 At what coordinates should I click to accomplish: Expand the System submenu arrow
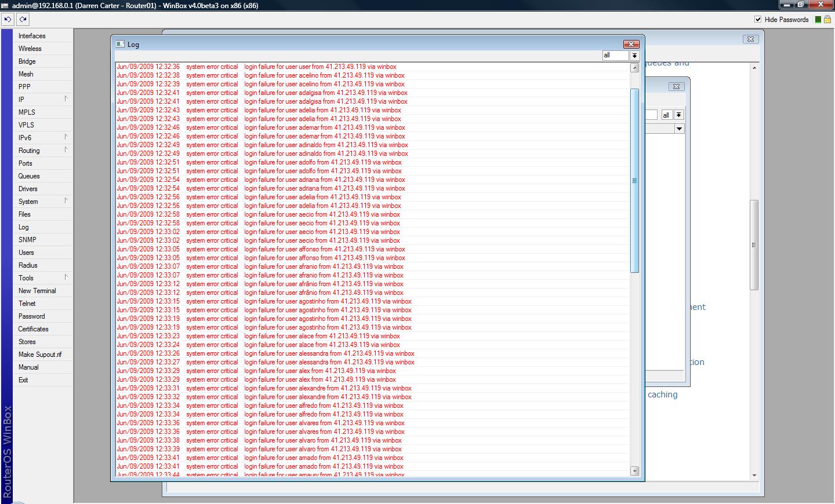point(66,201)
